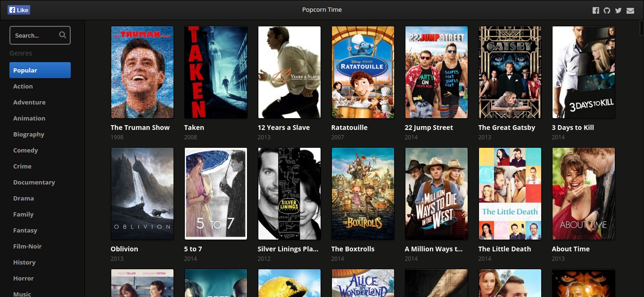The image size is (644, 297).
Task: Click the search magnifier icon
Action: [63, 35]
